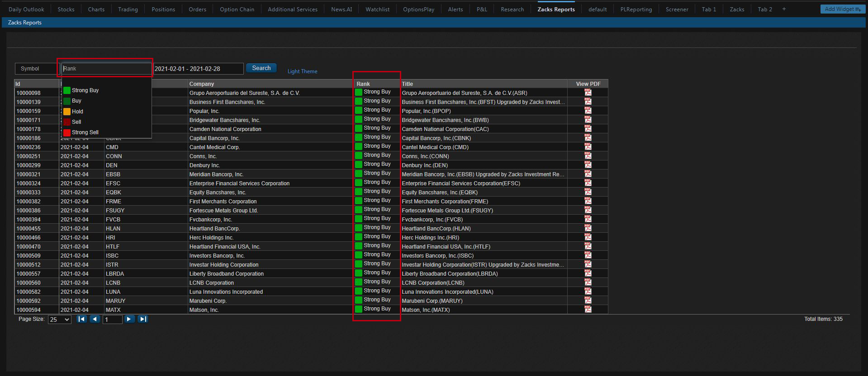
Task: Click the Rank filter combo box
Action: click(106, 69)
